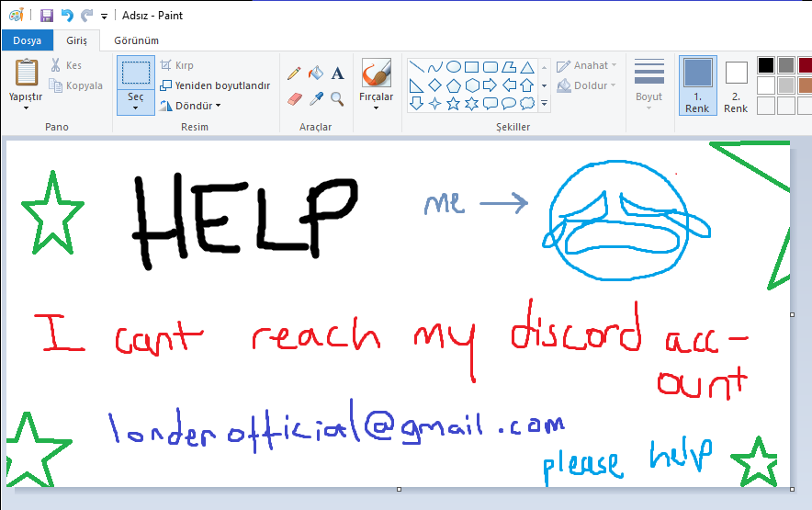Pick the white swatch below black
The width and height of the screenshot is (812, 510).
click(x=766, y=85)
